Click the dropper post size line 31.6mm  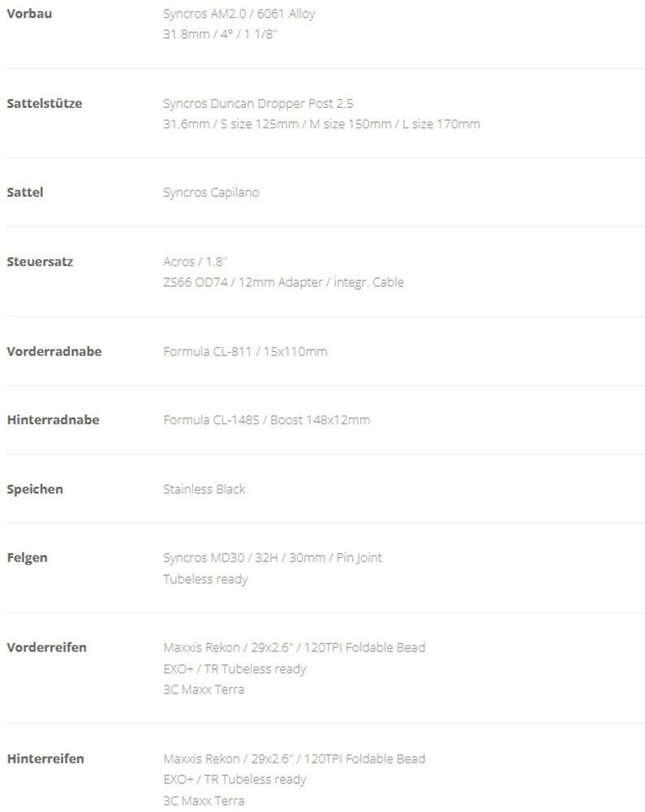pyautogui.click(x=321, y=124)
